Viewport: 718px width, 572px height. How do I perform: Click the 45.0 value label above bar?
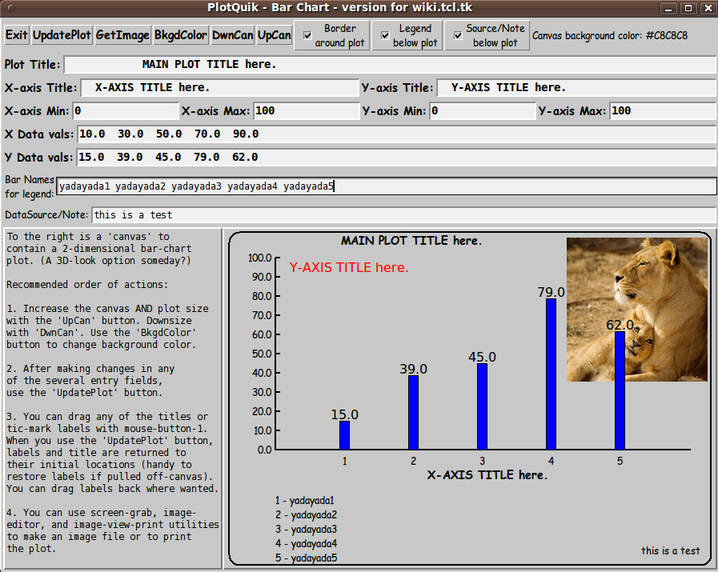coord(482,357)
